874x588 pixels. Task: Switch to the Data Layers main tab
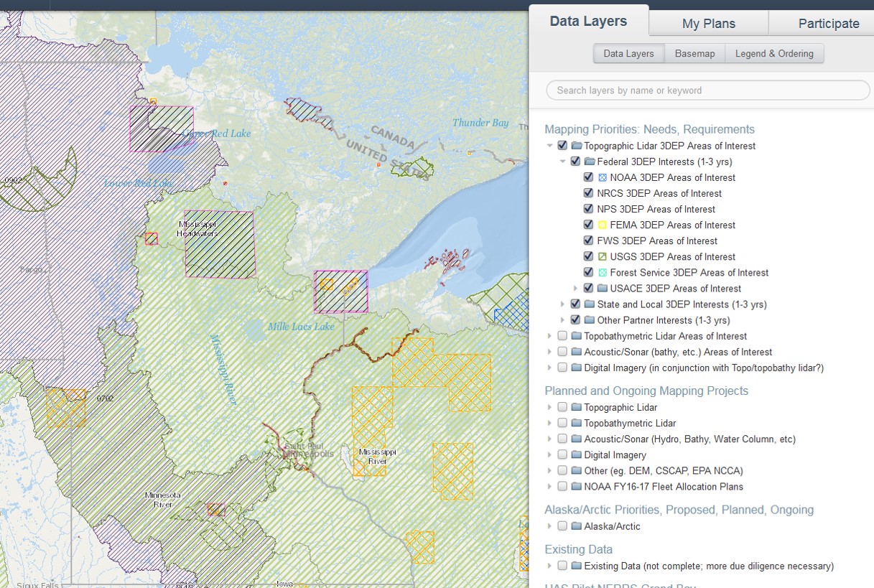pyautogui.click(x=589, y=22)
